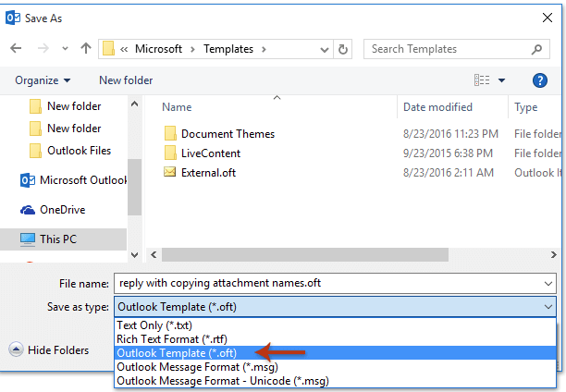The image size is (566, 392).
Task: Select first New folder in navigation pane
Action: click(74, 106)
